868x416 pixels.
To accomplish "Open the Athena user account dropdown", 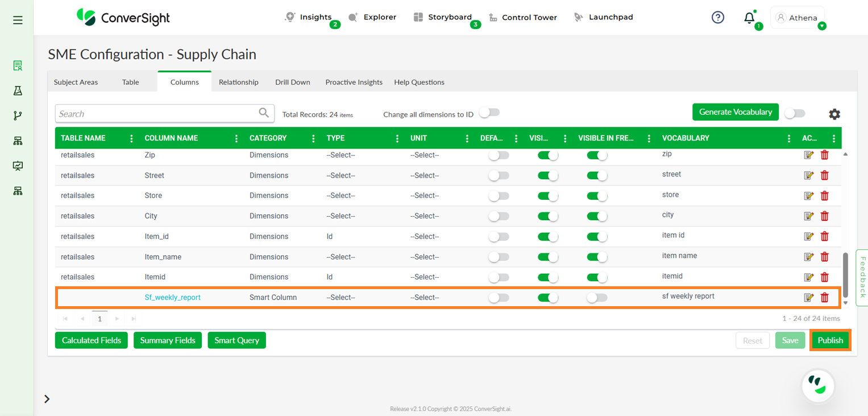I will (798, 18).
